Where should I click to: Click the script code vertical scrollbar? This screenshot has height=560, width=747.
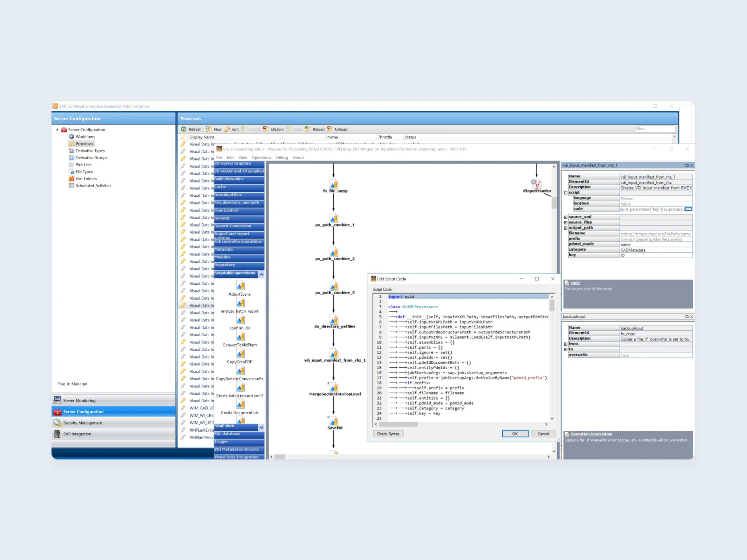pyautogui.click(x=552, y=358)
